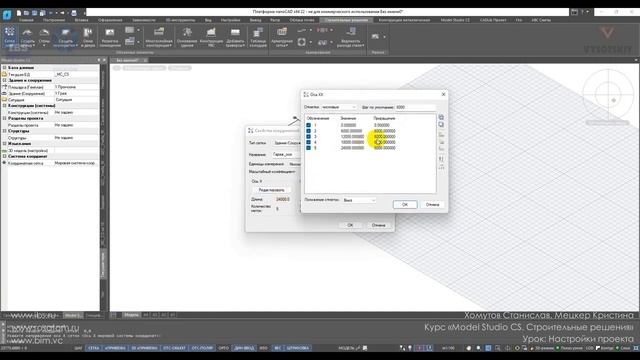Open the Тип сетки dropdown
This screenshot has width=640, height=360.
tap(287, 143)
